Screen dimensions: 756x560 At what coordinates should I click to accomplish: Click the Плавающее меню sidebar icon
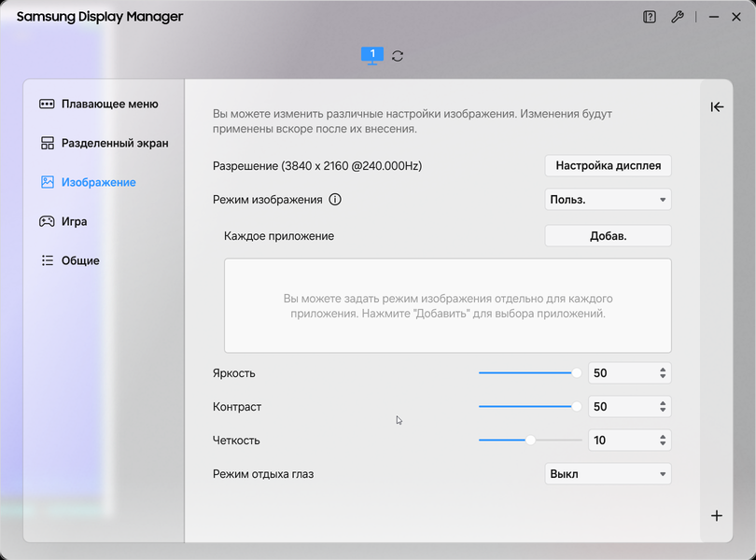tap(47, 105)
